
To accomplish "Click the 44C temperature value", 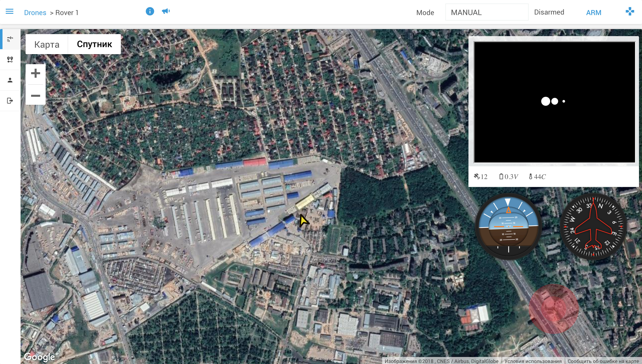I will click(540, 177).
